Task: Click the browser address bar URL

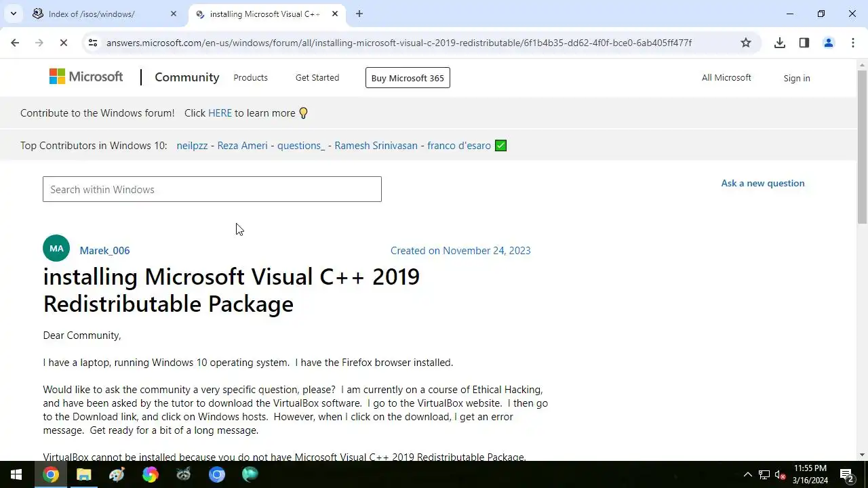Action: click(x=399, y=43)
